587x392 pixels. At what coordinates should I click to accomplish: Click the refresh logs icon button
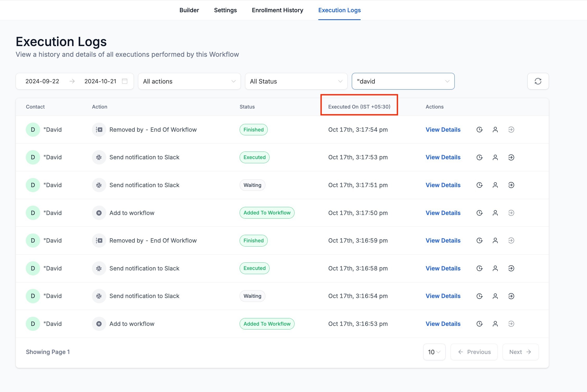pos(538,81)
